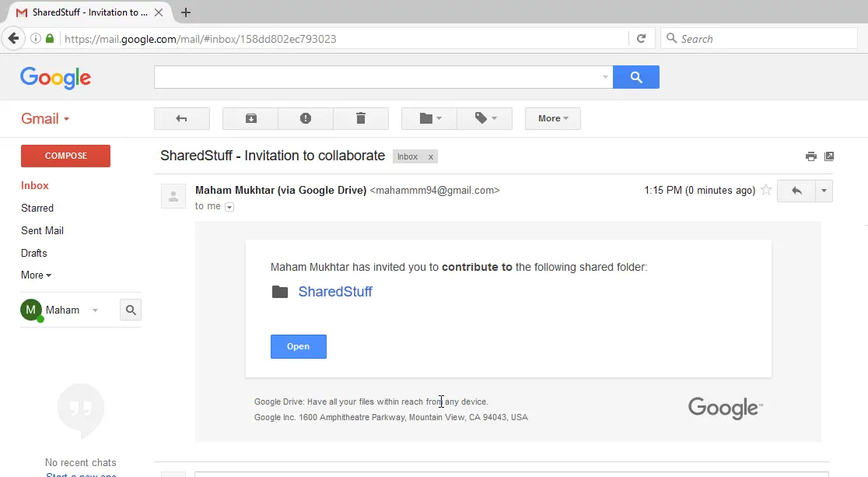
Task: Click the browser Search box
Action: click(759, 38)
